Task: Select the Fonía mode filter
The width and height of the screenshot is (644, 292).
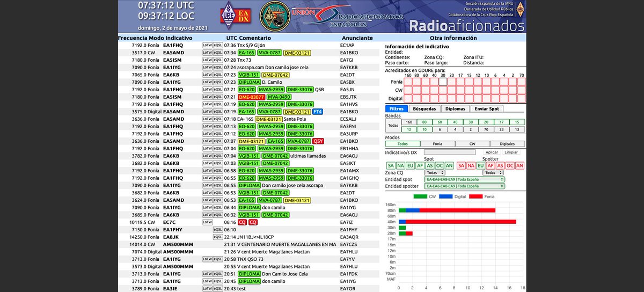Action: [437, 144]
